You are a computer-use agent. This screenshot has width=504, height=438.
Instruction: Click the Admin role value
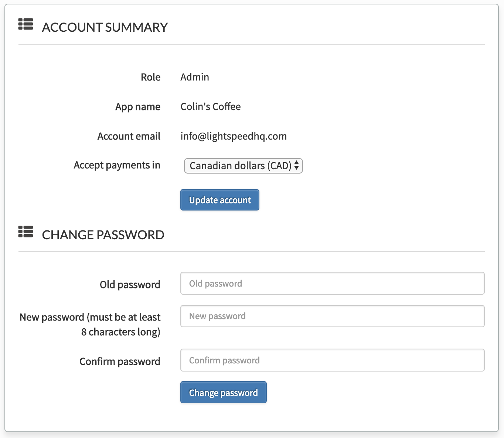195,77
